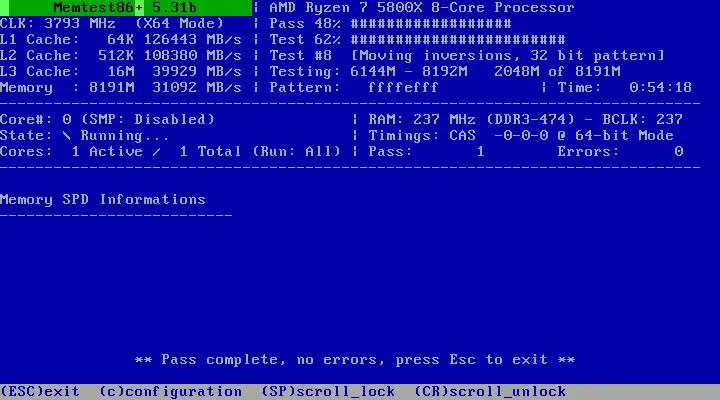Click the Pattern ffffefff value

[403, 87]
